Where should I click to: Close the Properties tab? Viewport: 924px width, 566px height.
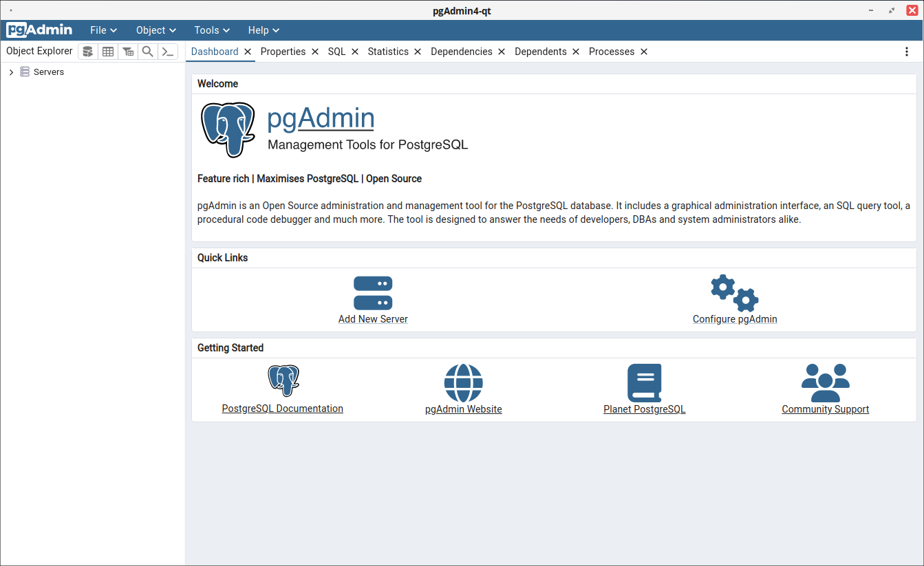[x=315, y=52]
